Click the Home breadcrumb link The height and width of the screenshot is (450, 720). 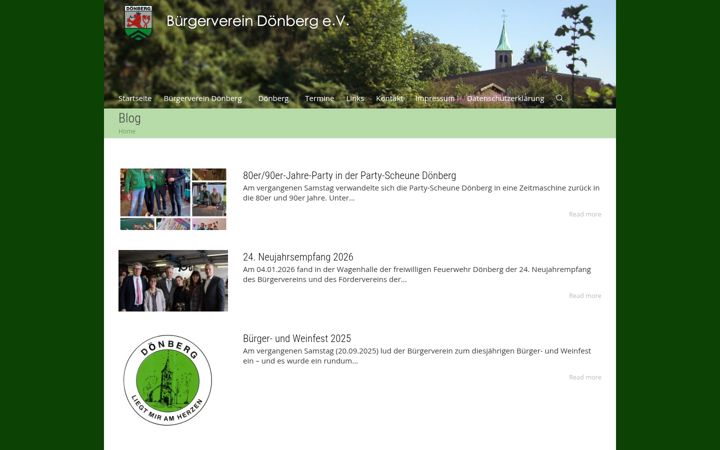click(127, 131)
